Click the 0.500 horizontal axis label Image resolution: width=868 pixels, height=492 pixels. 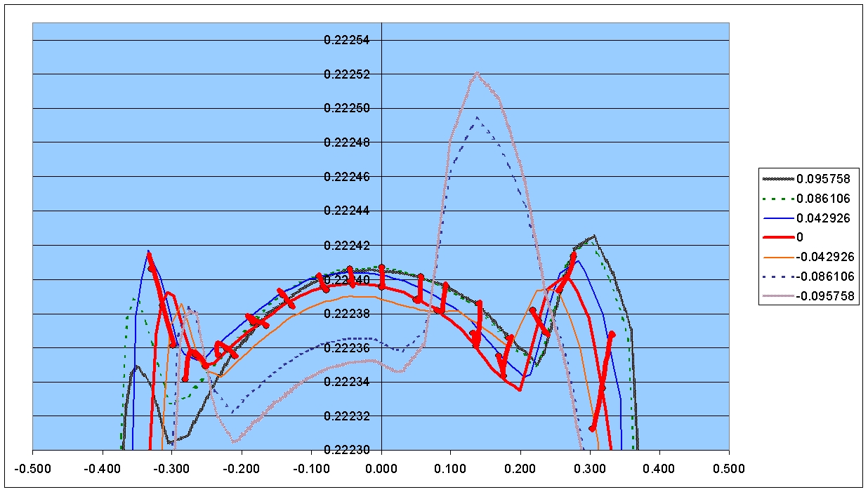[x=729, y=466]
